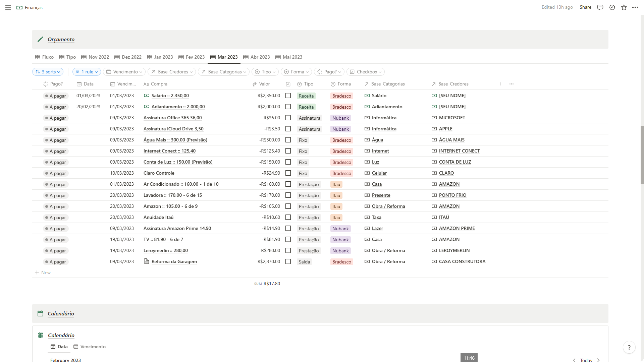Click the Checkbox column header icon

288,84
